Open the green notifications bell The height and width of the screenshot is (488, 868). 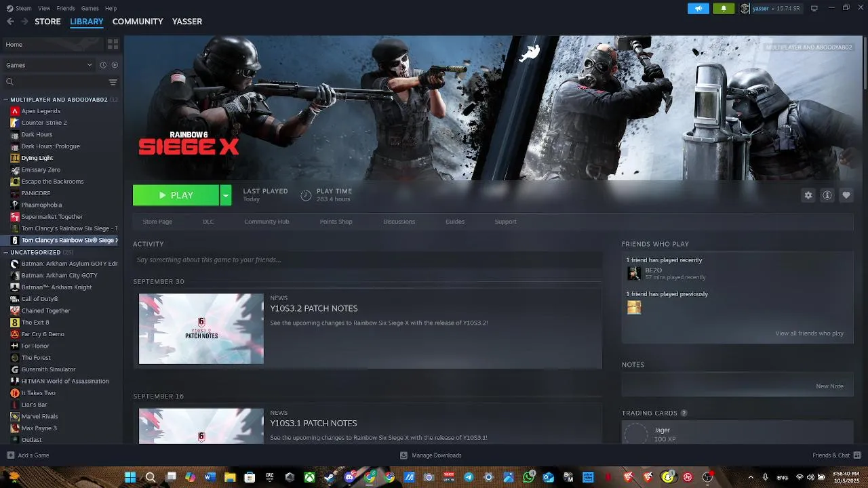[x=724, y=9]
